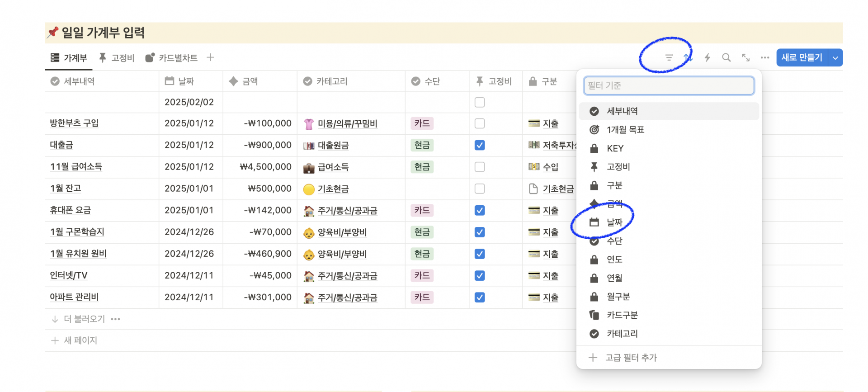Select 세부내역 in filter list

tap(669, 111)
